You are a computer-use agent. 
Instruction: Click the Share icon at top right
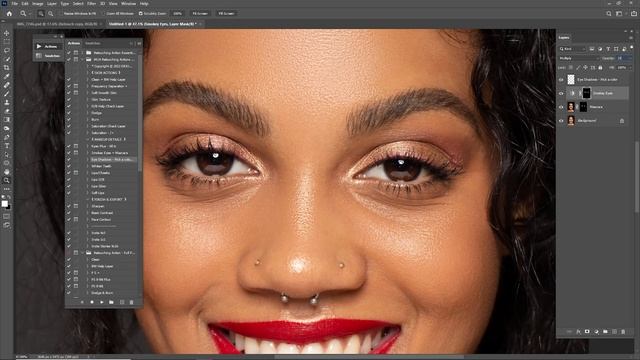tap(633, 13)
